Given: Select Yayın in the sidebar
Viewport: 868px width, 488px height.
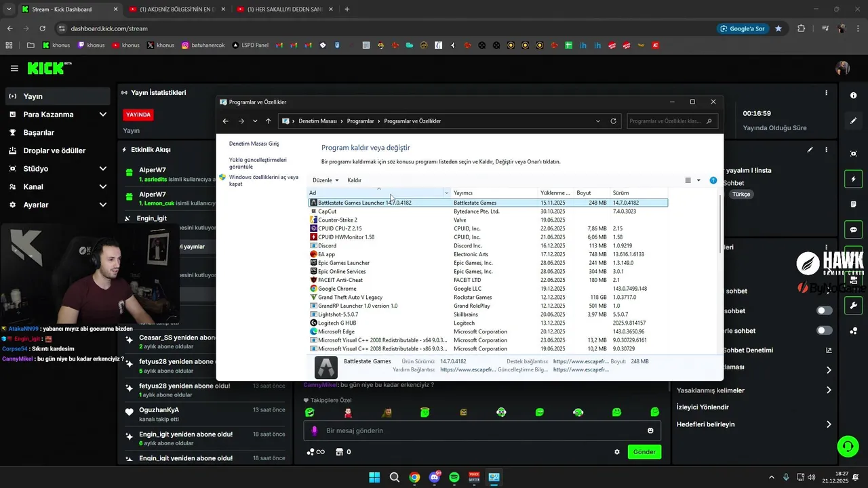Looking at the screenshot, I should click(x=57, y=96).
